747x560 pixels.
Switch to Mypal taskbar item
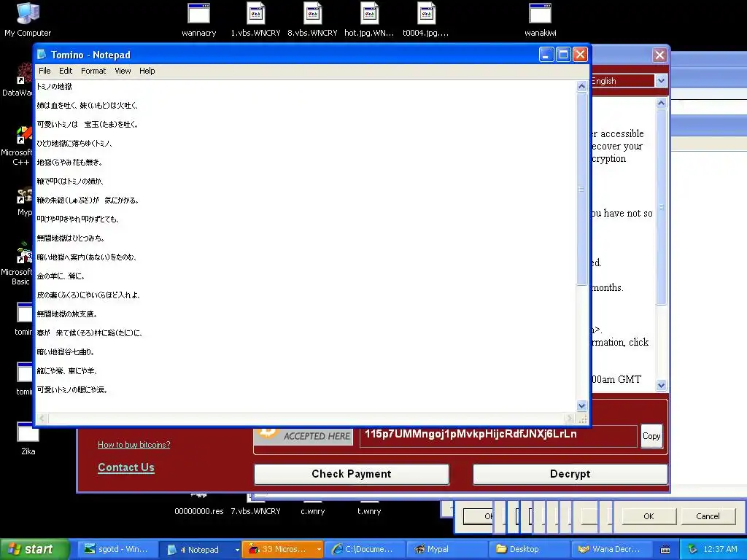click(x=447, y=550)
